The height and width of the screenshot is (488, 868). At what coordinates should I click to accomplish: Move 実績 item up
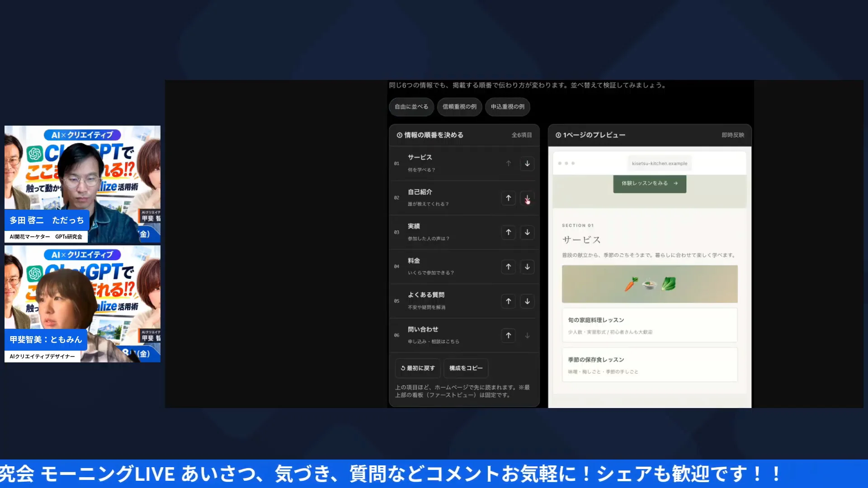[509, 232]
